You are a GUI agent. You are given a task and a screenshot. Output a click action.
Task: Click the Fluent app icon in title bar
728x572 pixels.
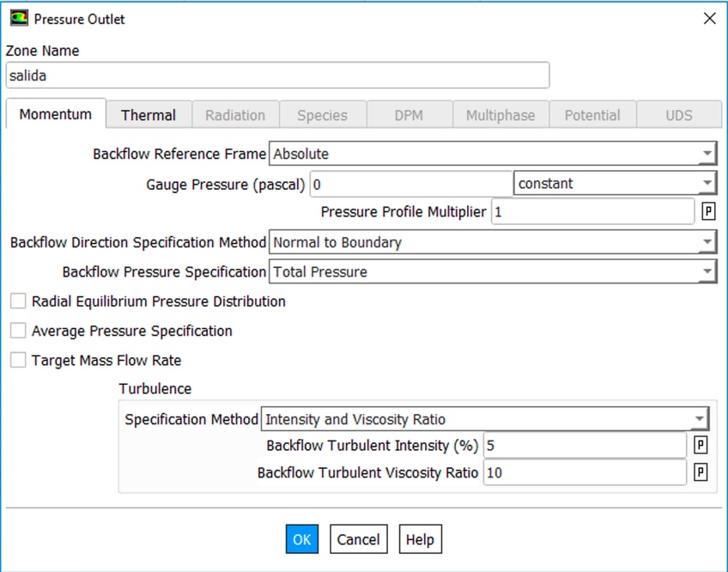click(18, 19)
